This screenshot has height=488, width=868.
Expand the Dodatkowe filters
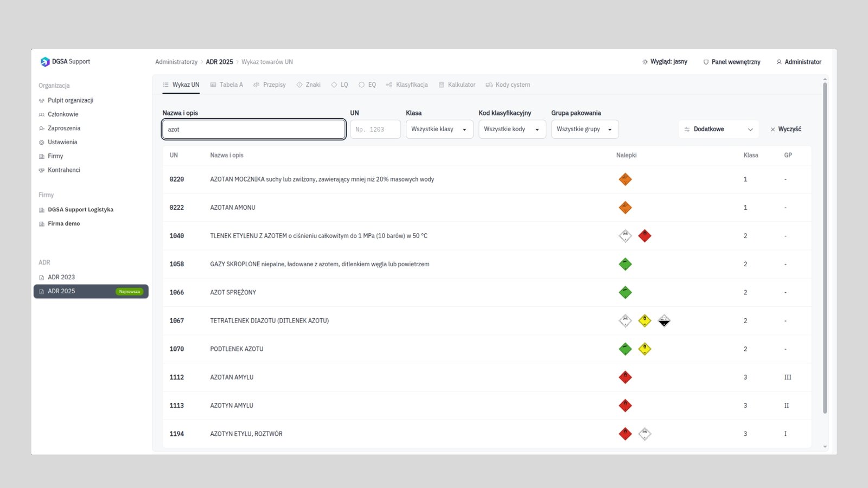(x=718, y=129)
